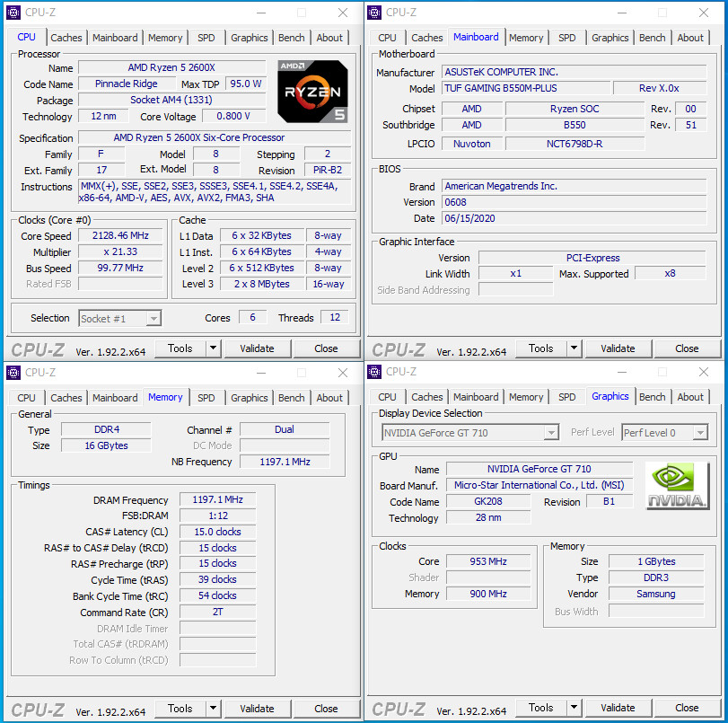
Task: Click the AMD Ryzen 5 logo image
Action: [x=312, y=91]
